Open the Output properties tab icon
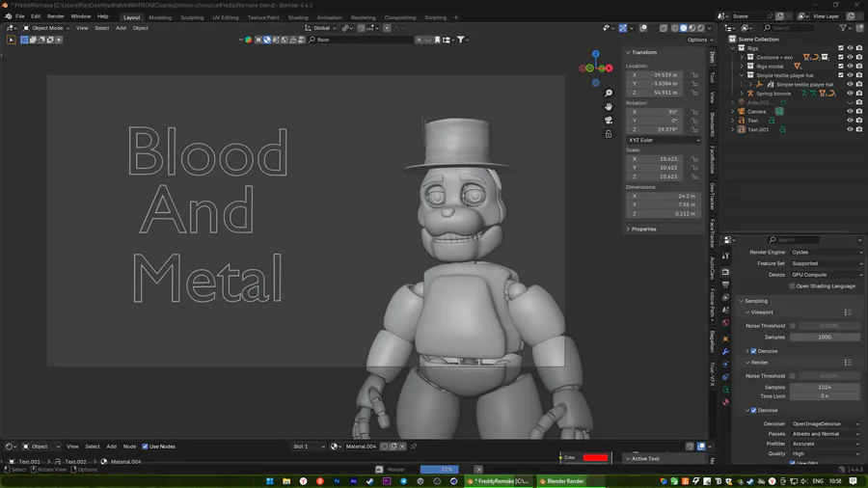This screenshot has width=868, height=488. [x=725, y=285]
